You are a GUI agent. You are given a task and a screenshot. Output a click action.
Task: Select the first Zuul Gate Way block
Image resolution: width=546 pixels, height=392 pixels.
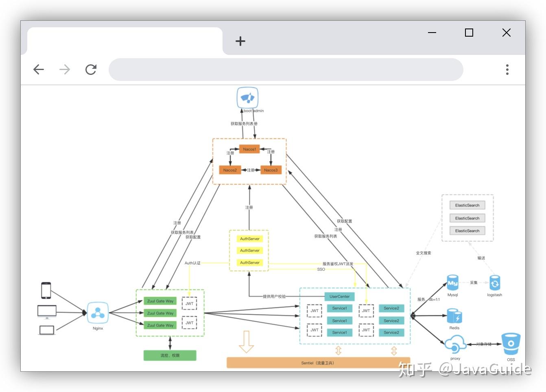[160, 301]
